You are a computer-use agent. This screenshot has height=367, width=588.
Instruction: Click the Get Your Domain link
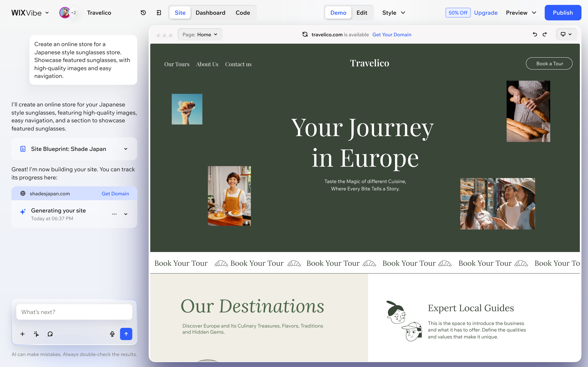392,34
